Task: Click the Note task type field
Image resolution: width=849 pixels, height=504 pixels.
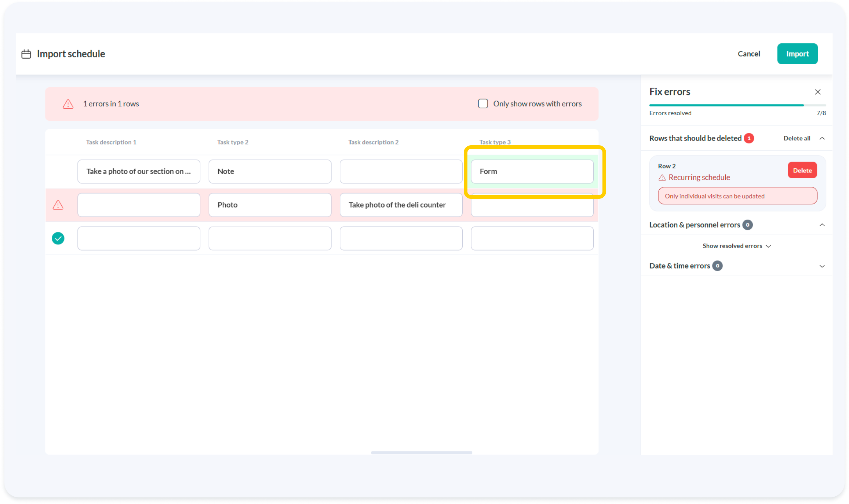Action: click(270, 171)
